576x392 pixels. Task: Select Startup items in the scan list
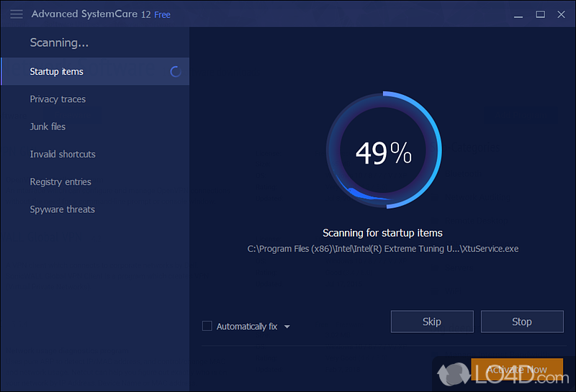point(95,72)
